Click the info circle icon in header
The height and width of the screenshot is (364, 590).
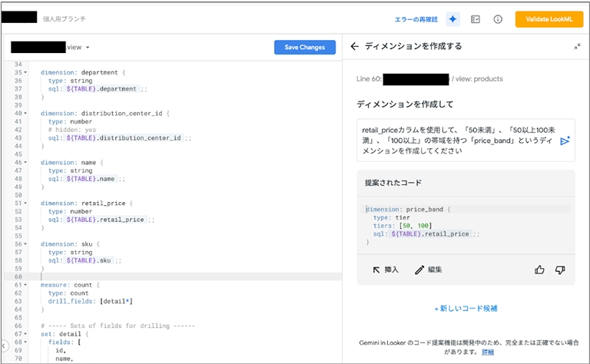(x=498, y=19)
